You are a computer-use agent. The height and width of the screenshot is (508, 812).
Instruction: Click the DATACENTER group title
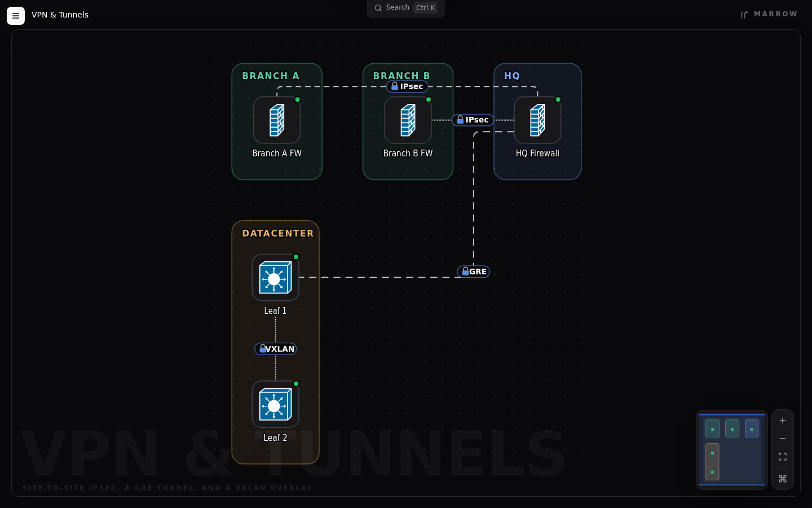[x=278, y=233]
